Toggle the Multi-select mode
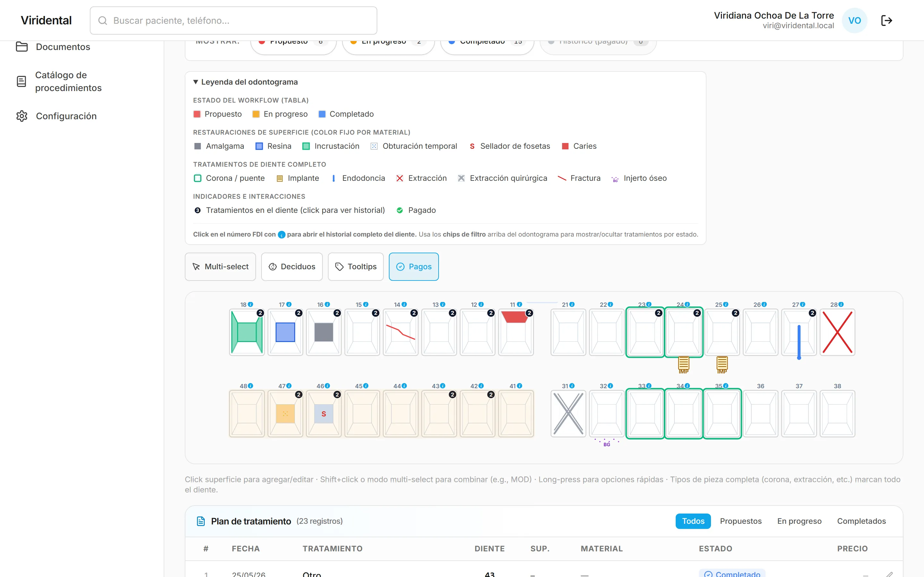This screenshot has height=577, width=924. [x=220, y=266]
